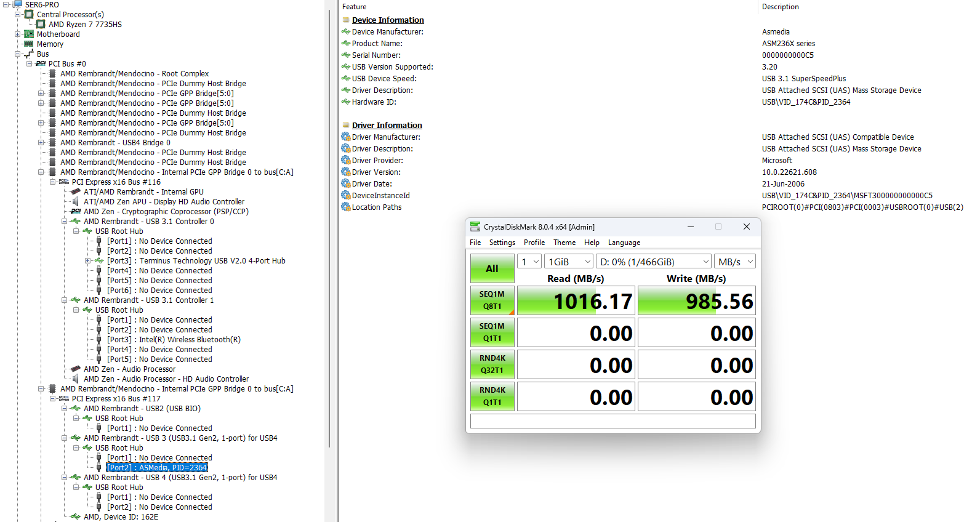This screenshot has height=522, width=980.
Task: Click the Device Information heading link
Action: [388, 20]
